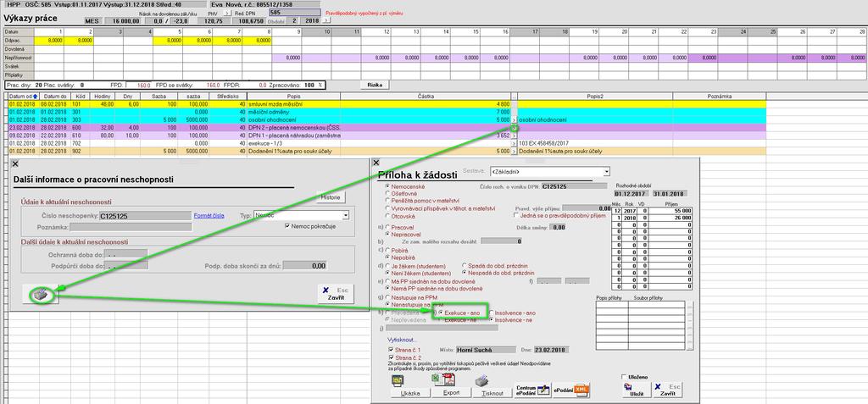Toggle the Nemoc pokračuje checkbox
Screen dimensions: 868x404
pos(287,226)
